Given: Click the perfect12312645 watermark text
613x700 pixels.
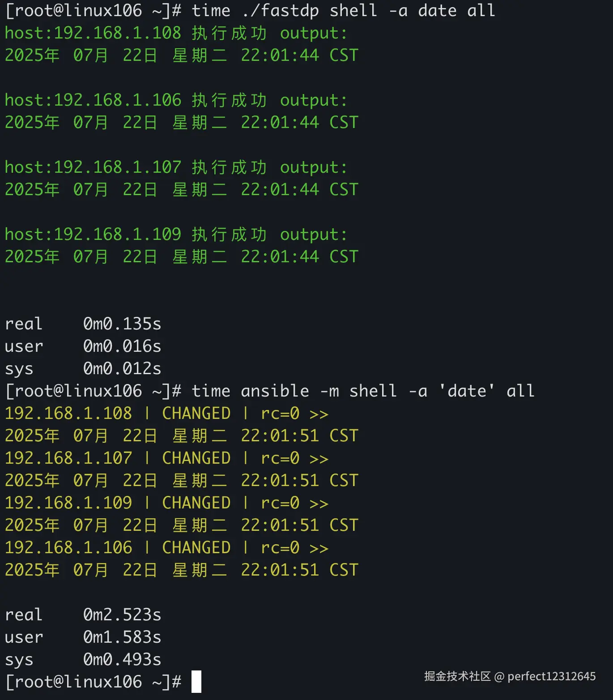Looking at the screenshot, I should click(551, 676).
